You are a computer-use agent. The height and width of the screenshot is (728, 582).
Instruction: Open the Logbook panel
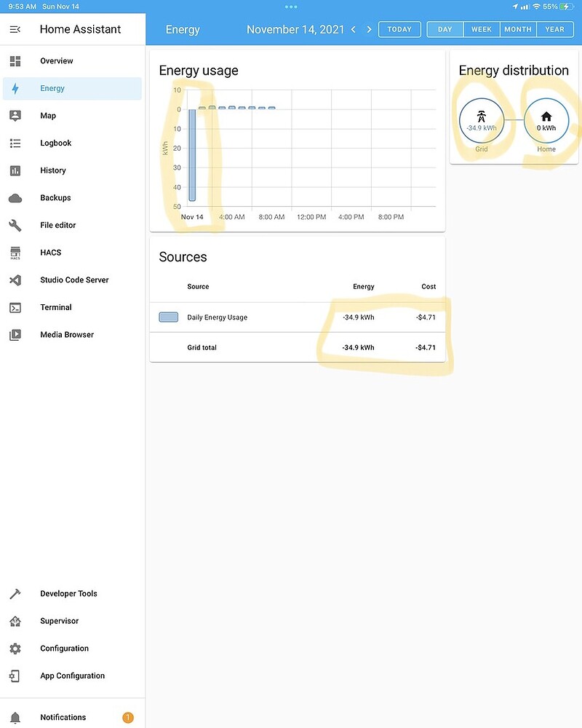56,143
